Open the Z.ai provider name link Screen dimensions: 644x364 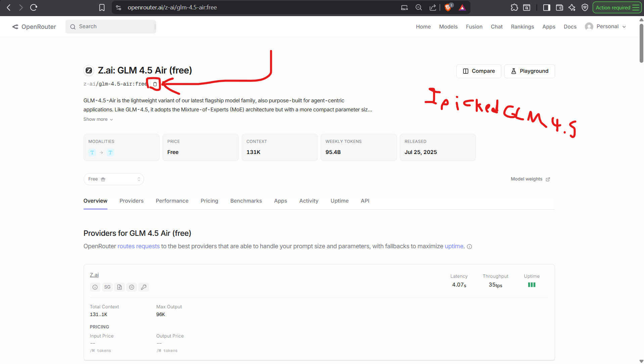click(x=94, y=275)
